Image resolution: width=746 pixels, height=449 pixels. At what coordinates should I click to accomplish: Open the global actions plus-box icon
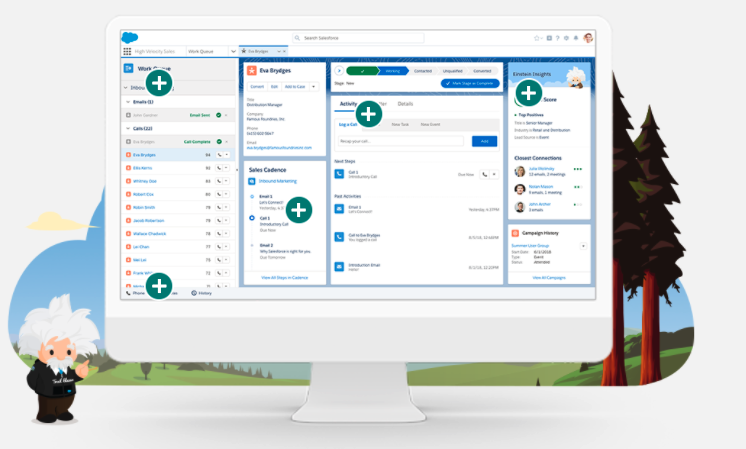point(549,38)
